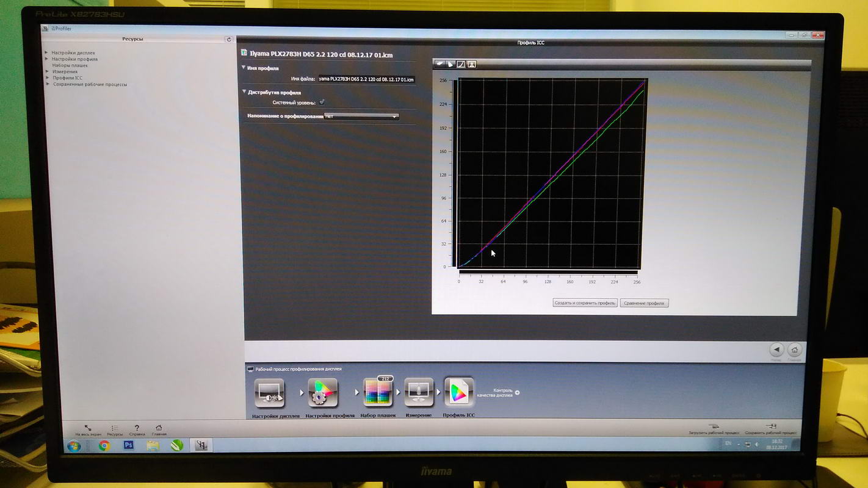Click the profile title Iiyama PLX2783H D65 heading

(x=321, y=55)
